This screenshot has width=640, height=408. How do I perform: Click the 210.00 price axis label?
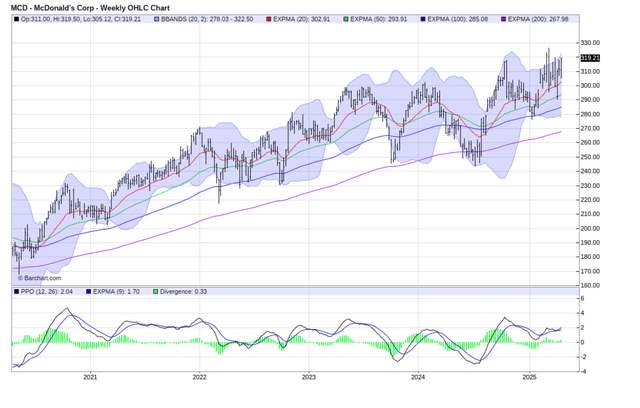point(590,214)
